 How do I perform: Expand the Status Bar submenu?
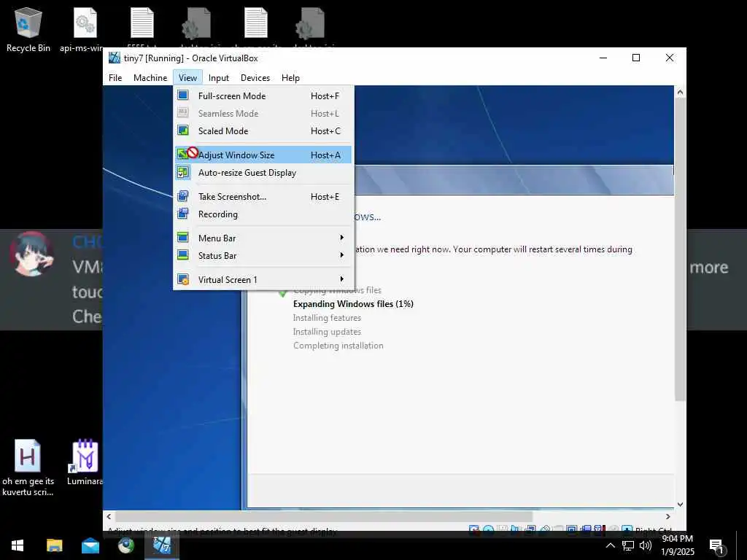pos(263,256)
